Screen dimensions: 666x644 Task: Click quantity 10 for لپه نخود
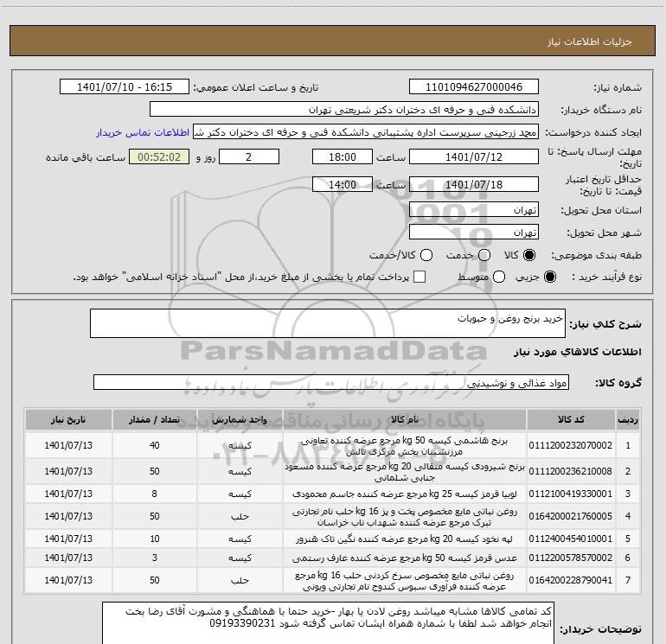(154, 539)
